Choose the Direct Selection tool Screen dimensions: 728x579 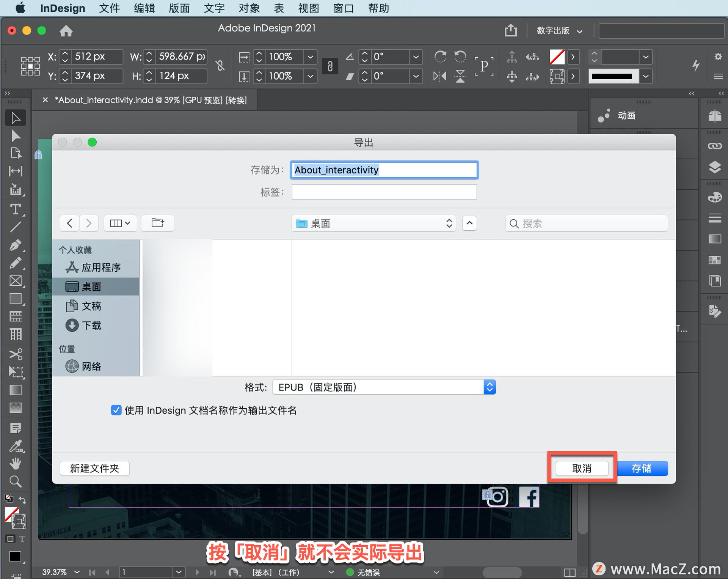pyautogui.click(x=16, y=136)
